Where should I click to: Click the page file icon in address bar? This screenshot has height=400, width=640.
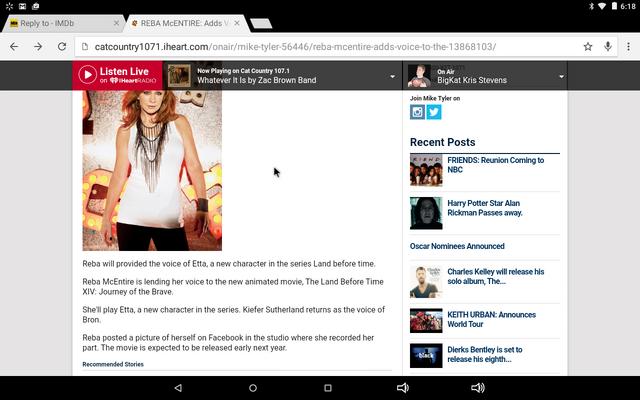tap(85, 47)
